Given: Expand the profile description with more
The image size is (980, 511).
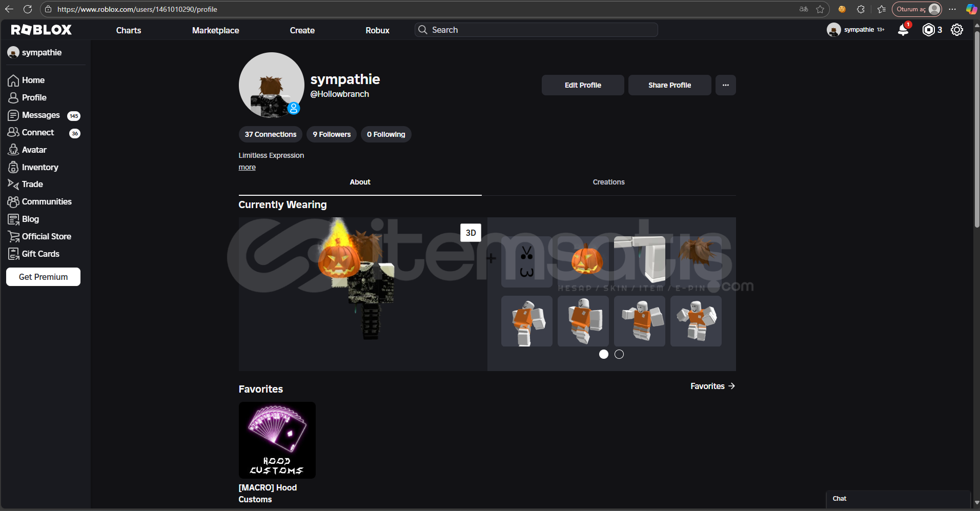Looking at the screenshot, I should [247, 168].
